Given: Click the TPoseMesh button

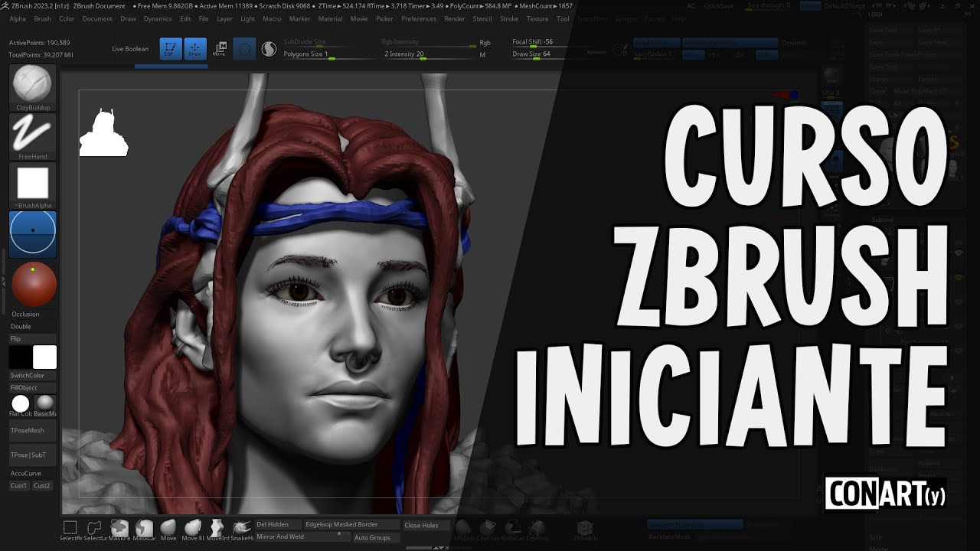Looking at the screenshot, I should coord(33,431).
